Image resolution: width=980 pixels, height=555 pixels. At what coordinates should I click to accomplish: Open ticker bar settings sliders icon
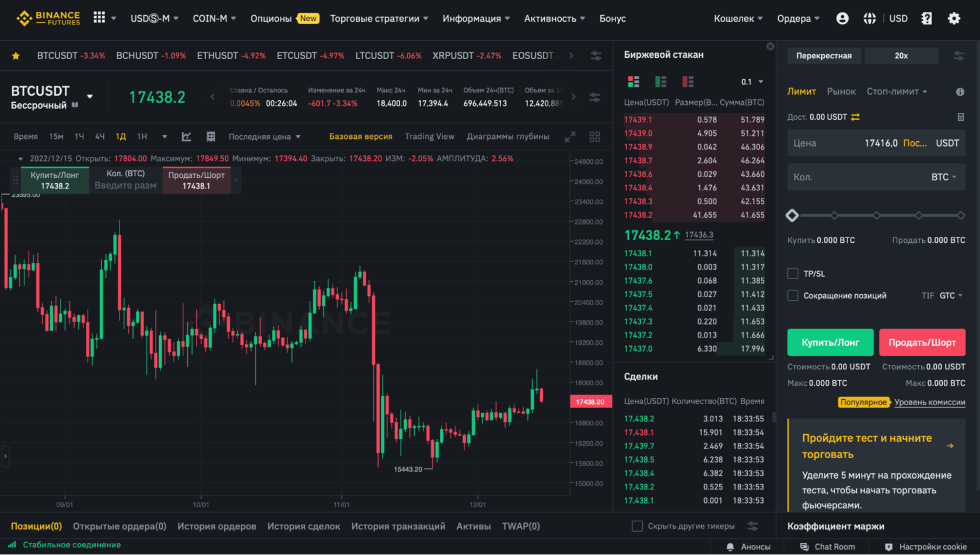point(596,55)
